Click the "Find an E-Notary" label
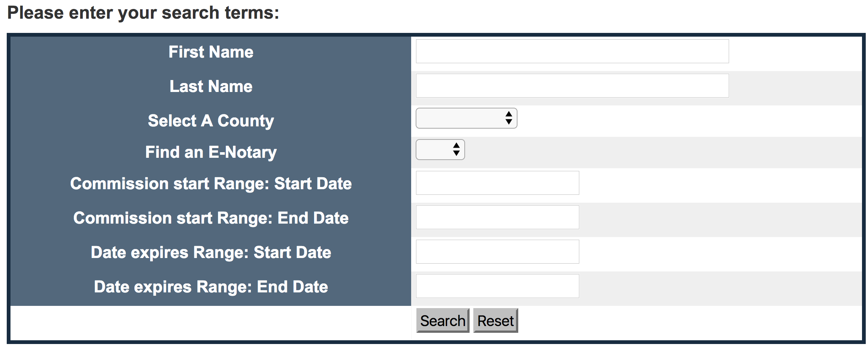Screen dimensions: 868x347 211,152
